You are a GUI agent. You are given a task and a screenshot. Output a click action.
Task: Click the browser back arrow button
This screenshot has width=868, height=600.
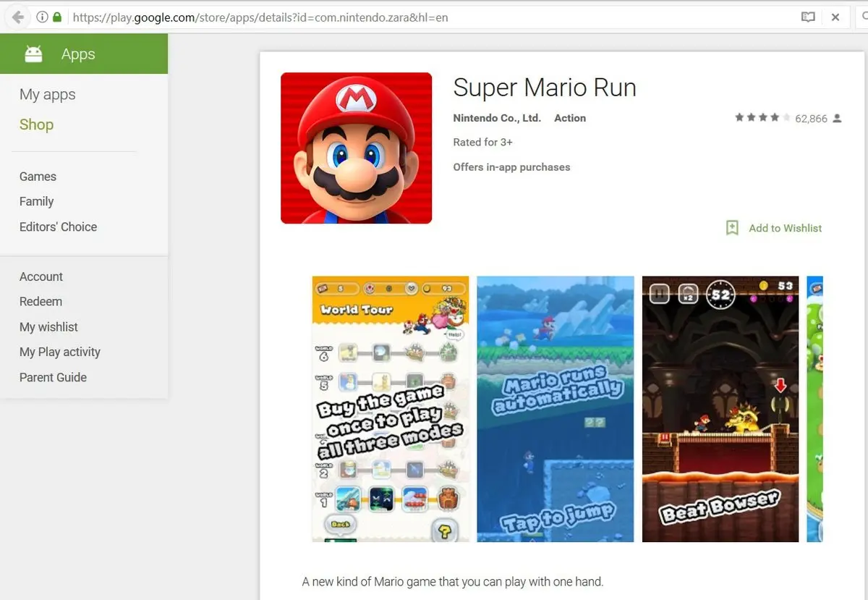pyautogui.click(x=17, y=17)
